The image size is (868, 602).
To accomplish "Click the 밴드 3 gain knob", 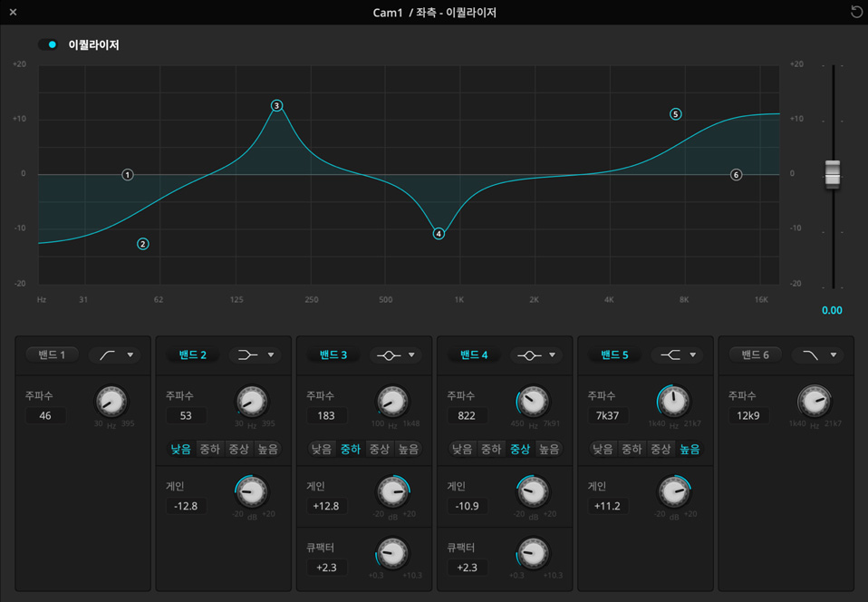I will coord(392,493).
